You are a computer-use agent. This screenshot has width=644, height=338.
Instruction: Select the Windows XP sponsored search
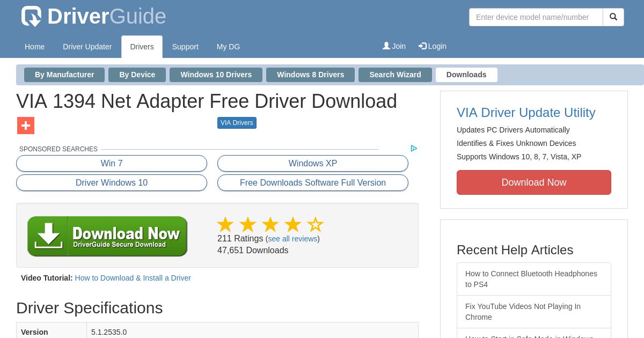coord(313,164)
